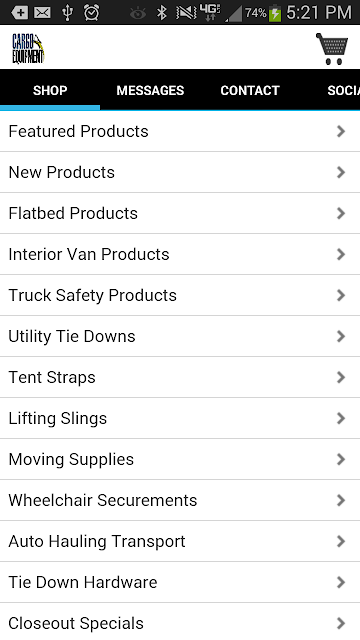
Task: Expand Closeout Specials chevron arrow
Action: tap(341, 623)
